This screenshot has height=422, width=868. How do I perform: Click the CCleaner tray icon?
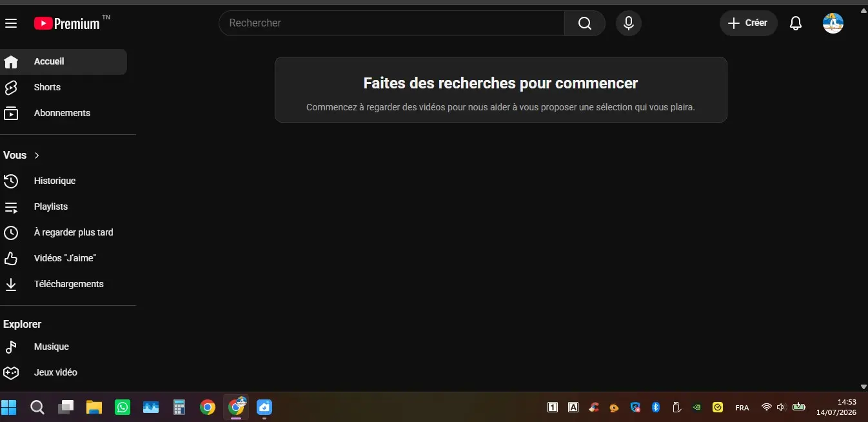coord(594,407)
